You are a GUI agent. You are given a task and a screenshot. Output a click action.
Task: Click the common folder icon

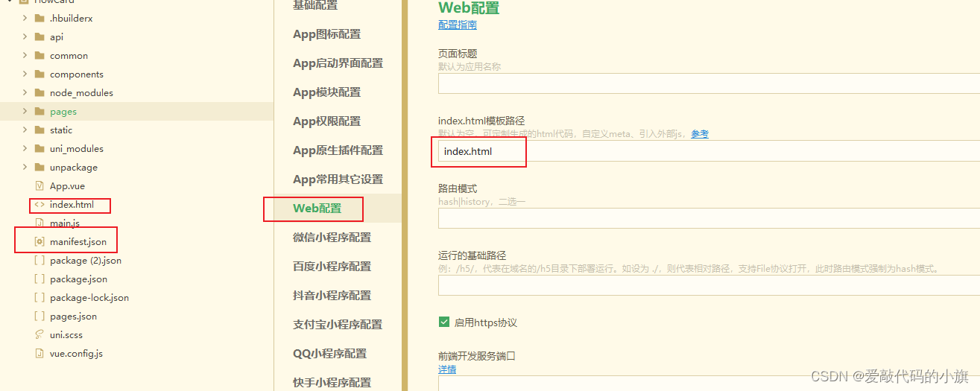39,55
